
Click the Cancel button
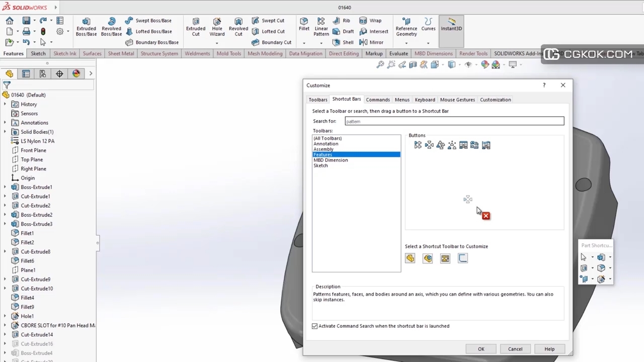(x=515, y=349)
